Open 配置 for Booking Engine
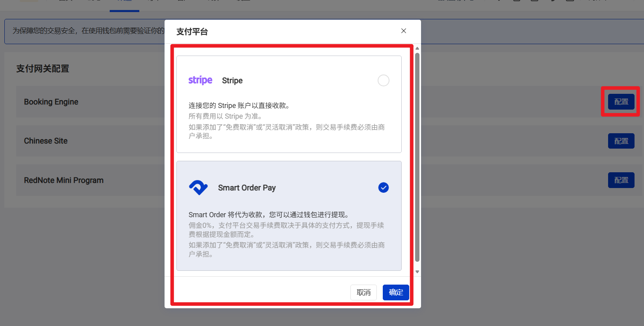Viewport: 644px width, 326px height. point(621,102)
